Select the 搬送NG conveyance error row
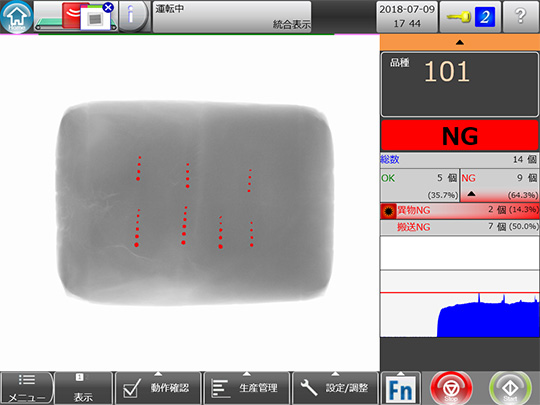The image size is (540, 405). (x=459, y=227)
